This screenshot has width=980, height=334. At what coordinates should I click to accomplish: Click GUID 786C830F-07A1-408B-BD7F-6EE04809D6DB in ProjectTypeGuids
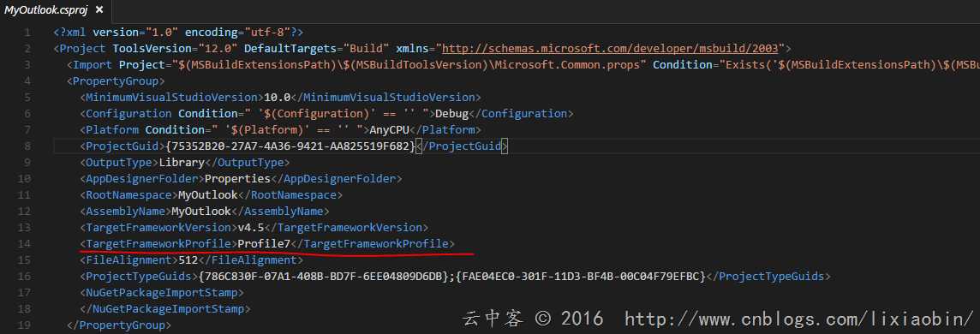322,276
